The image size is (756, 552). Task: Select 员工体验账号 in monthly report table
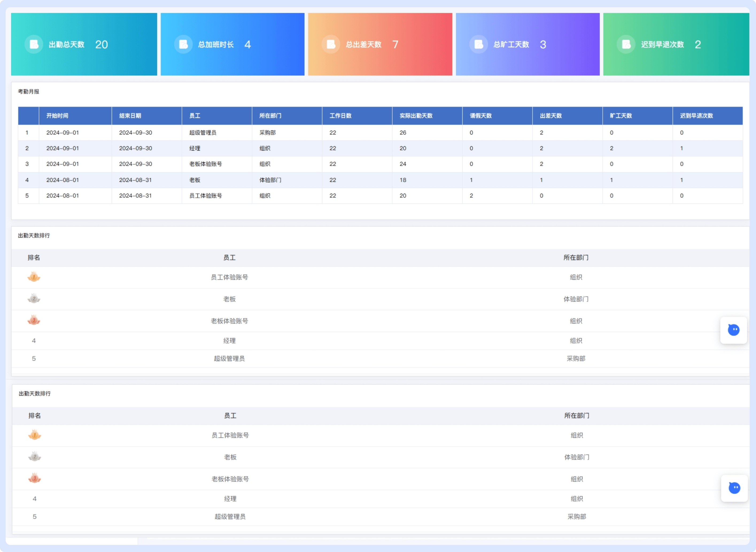click(x=205, y=196)
